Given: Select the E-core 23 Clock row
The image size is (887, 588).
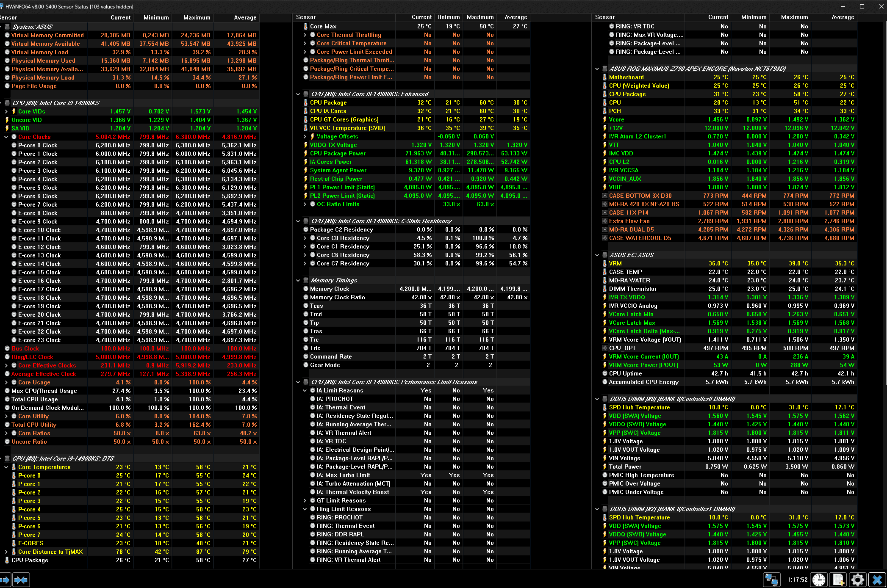Looking at the screenshot, I should 130,340.
